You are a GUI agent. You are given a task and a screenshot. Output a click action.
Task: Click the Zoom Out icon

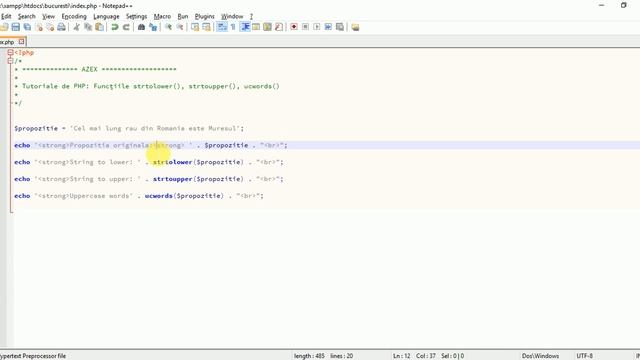tap(180, 27)
